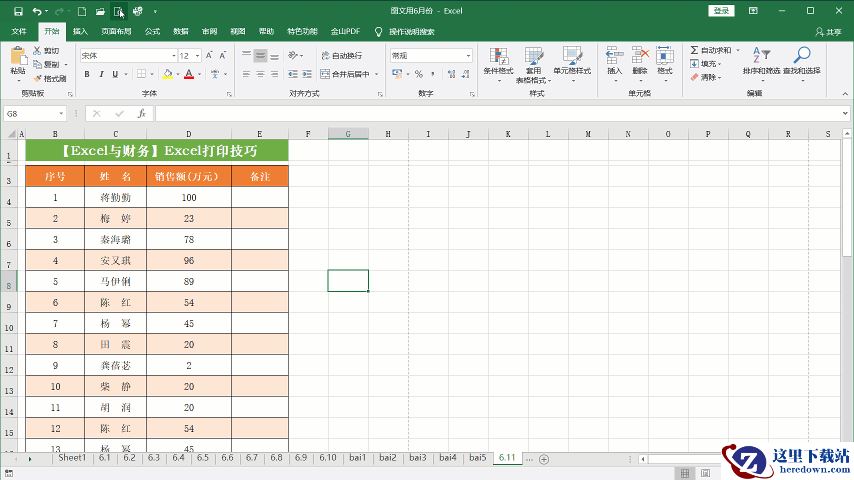Click the Print Preview icon
The height and width of the screenshot is (480, 854).
118,11
